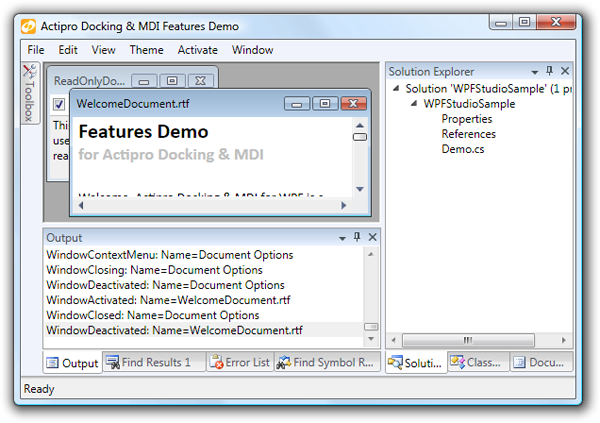Screen dimensions: 600x423
Task: Maximize the main application window
Action: click(x=524, y=22)
